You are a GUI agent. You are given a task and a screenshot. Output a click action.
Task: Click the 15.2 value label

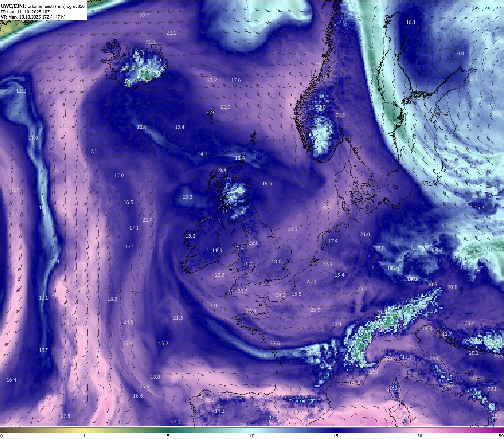163,344
